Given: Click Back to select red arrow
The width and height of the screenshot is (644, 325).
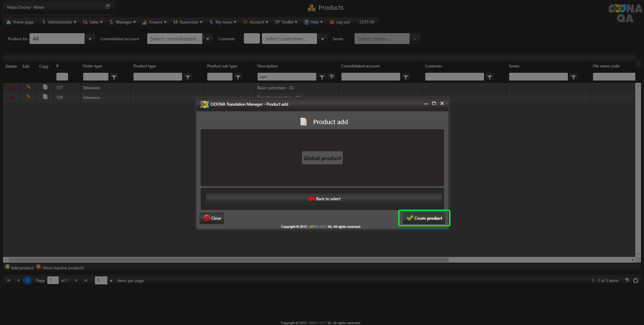Looking at the screenshot, I should (x=312, y=199).
